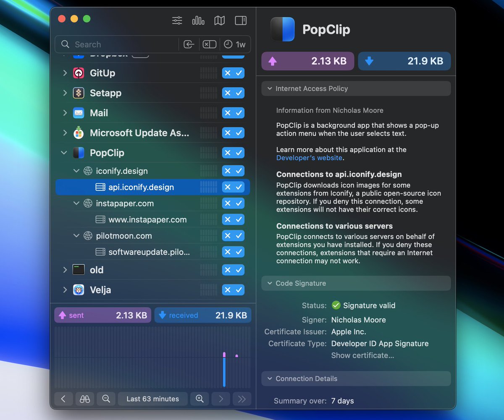
Task: Click the sent 2.13 KB bar below the list
Action: click(102, 316)
